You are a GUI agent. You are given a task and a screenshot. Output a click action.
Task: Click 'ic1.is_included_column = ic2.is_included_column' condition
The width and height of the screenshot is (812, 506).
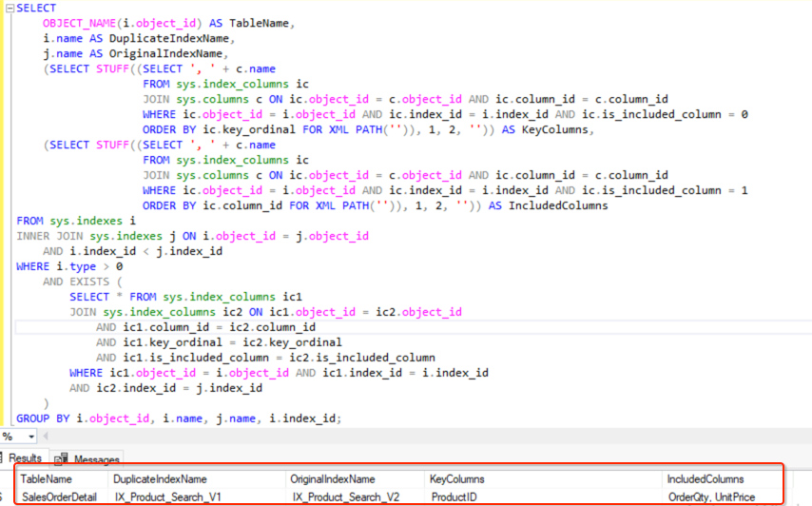(x=280, y=358)
